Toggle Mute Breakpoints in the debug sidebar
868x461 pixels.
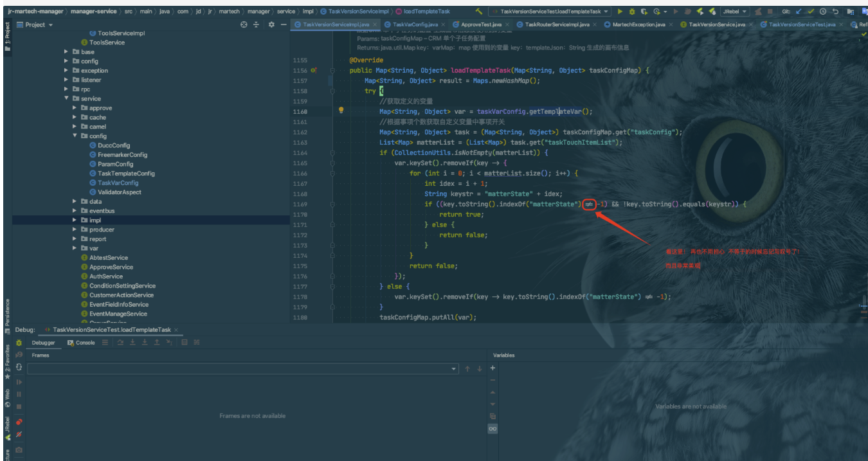pos(19,435)
